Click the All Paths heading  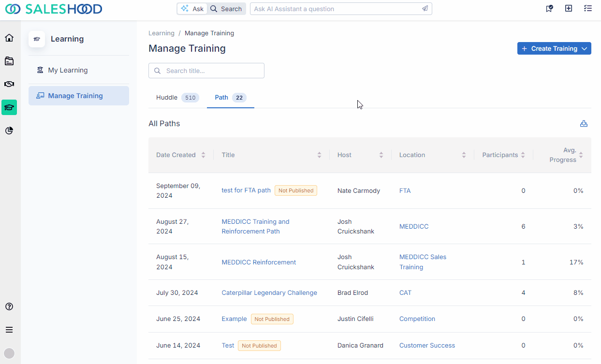(164, 124)
